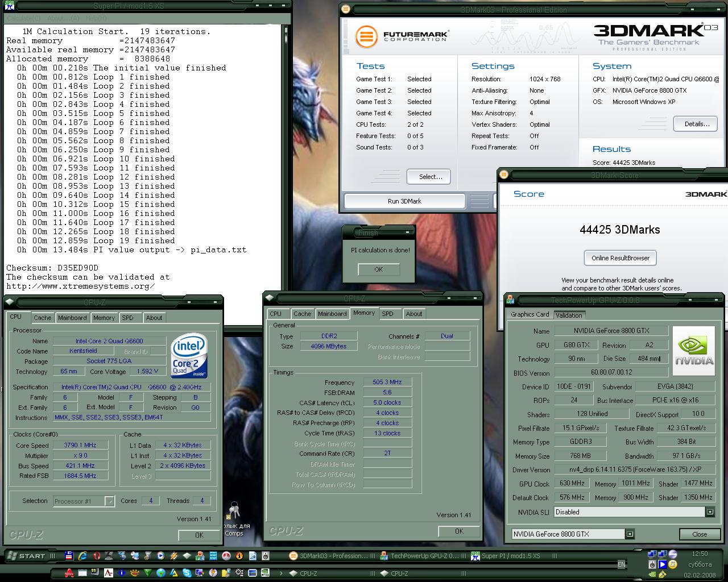
Task: Click the GPU-Z window title bar icon
Action: (510, 300)
